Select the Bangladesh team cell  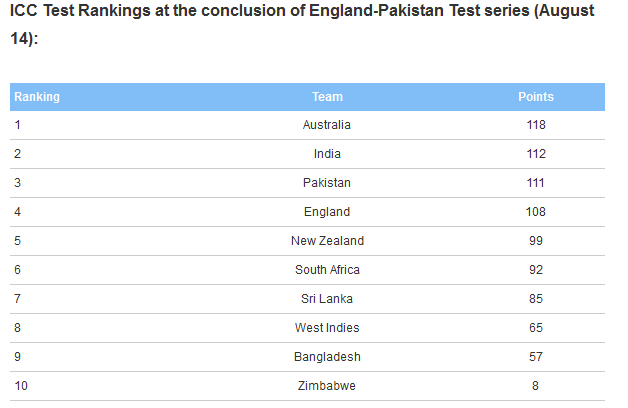point(327,357)
